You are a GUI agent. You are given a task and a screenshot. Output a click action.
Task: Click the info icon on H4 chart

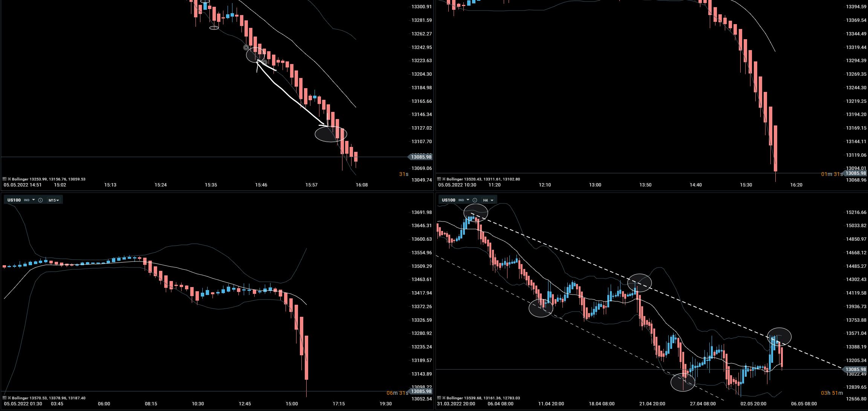pyautogui.click(x=475, y=200)
